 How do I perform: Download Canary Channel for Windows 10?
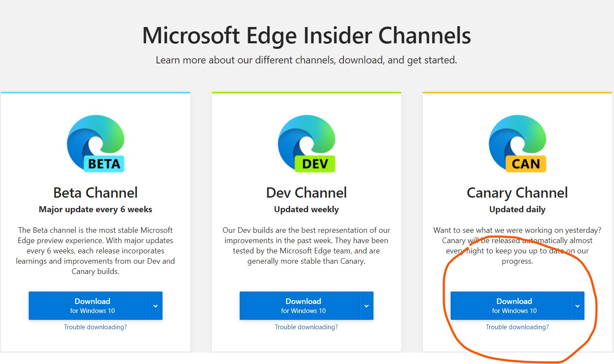tap(511, 306)
